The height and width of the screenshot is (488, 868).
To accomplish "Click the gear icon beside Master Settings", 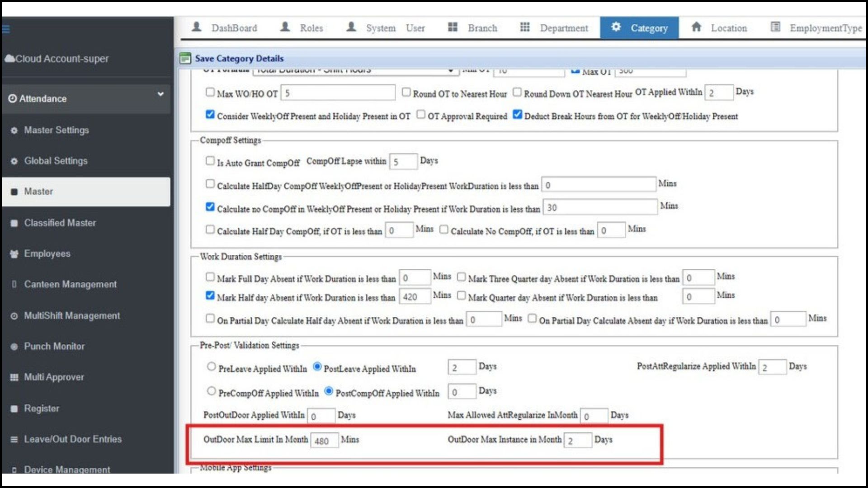I will 14,131.
